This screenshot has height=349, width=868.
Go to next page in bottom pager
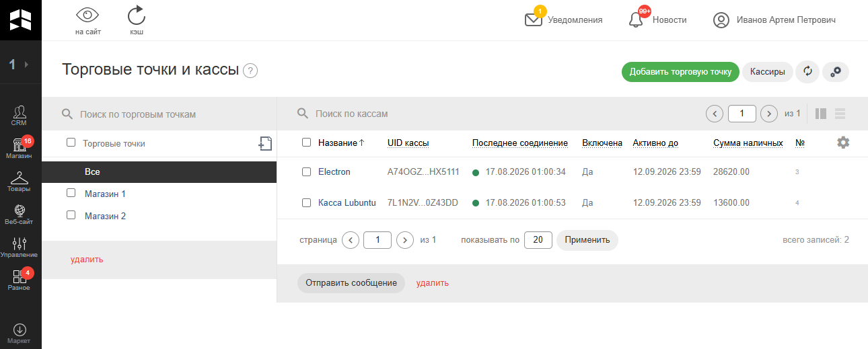pyautogui.click(x=405, y=239)
